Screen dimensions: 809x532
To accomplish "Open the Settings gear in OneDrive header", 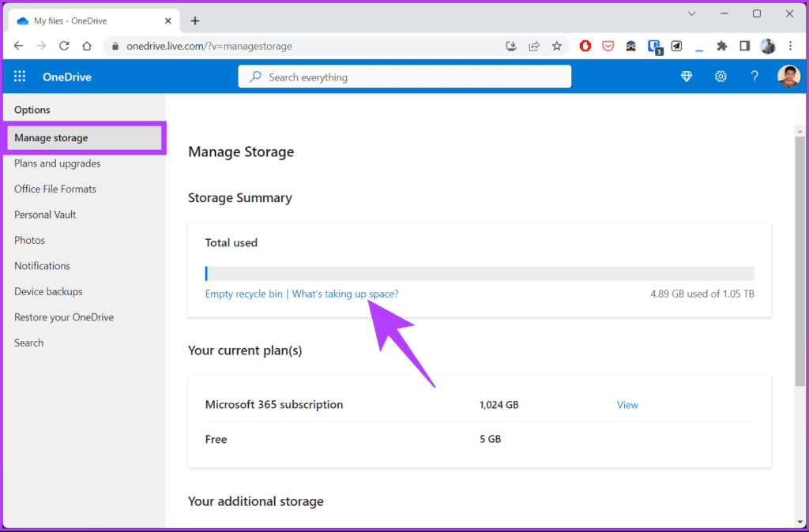I will click(x=721, y=77).
